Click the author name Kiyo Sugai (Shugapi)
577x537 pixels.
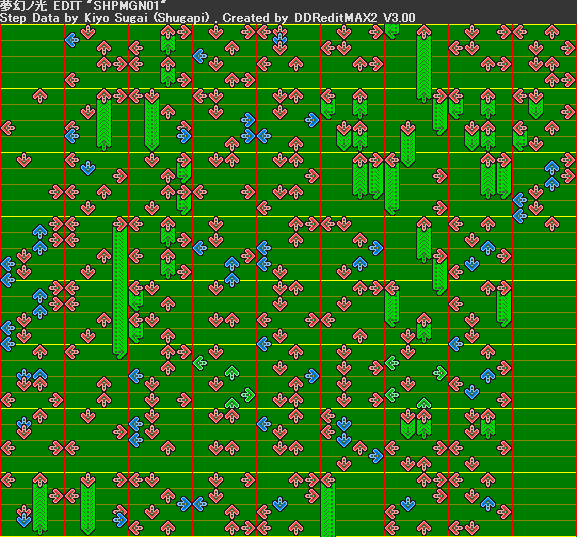click(x=148, y=18)
